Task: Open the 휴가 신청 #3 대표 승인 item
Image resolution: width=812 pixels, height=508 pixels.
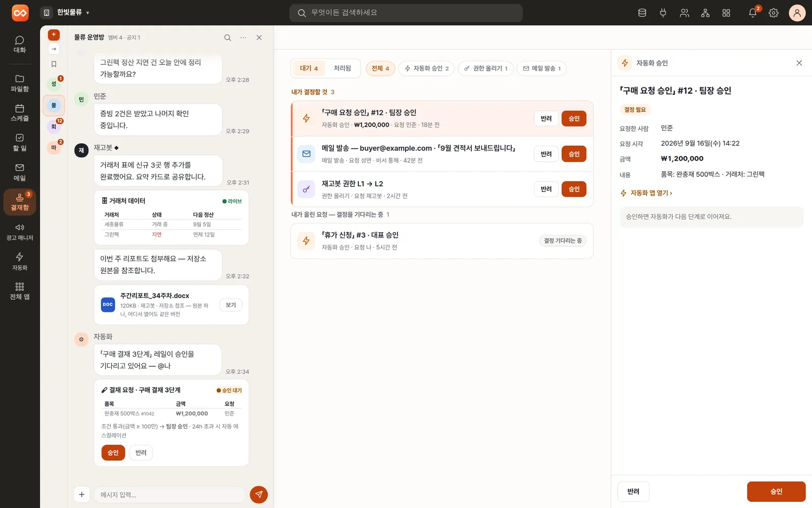Action: tap(442, 241)
